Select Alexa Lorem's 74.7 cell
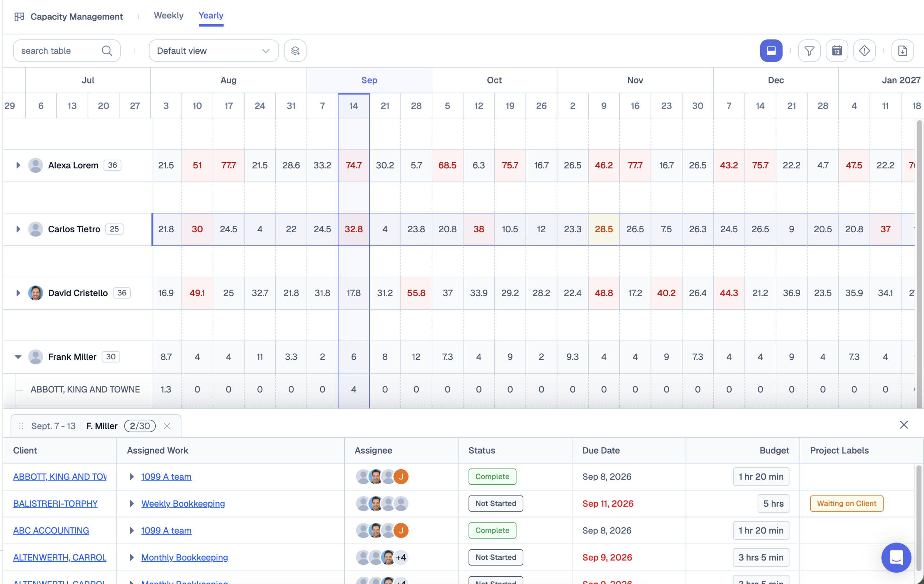 353,165
